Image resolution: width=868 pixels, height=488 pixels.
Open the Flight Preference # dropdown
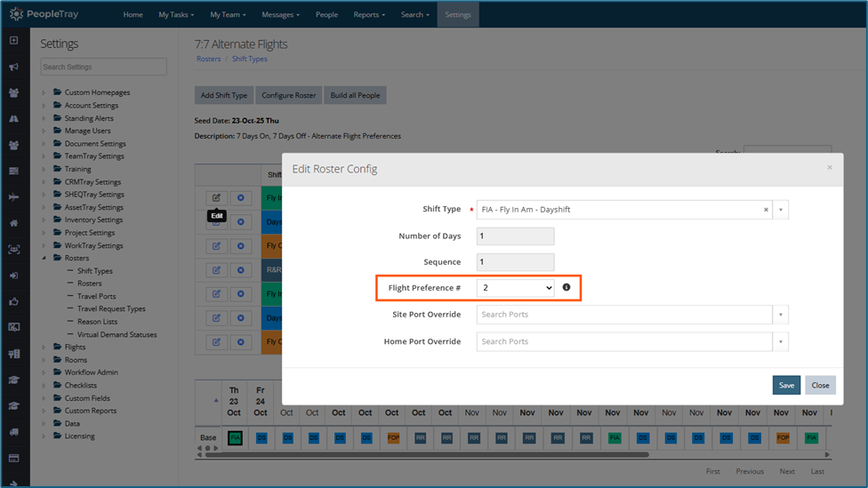point(516,288)
